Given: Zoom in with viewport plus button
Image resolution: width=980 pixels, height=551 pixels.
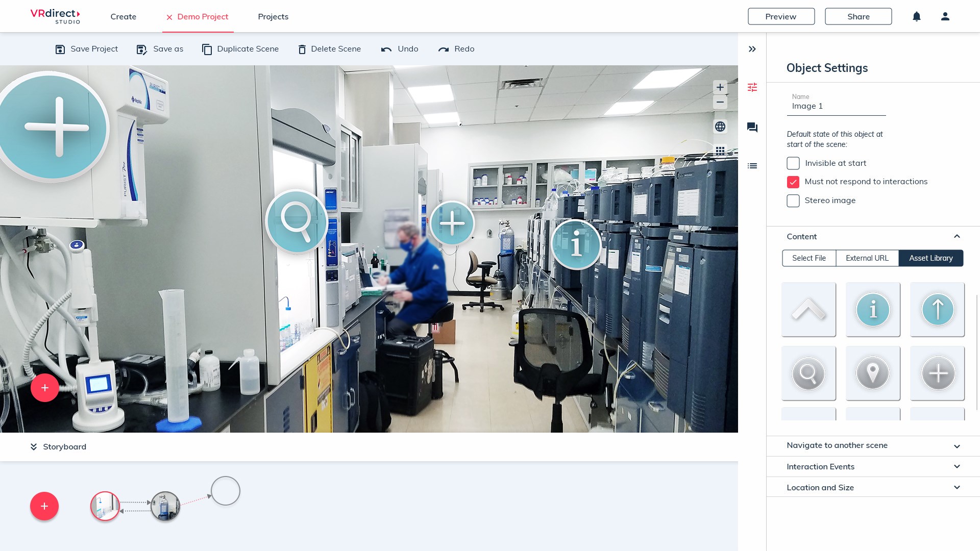Looking at the screenshot, I should (x=720, y=87).
